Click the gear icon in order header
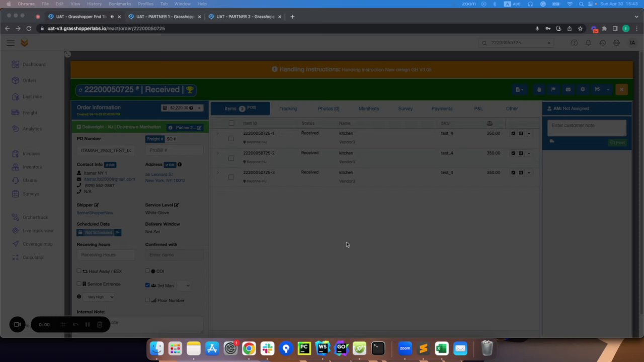This screenshot has height=362, width=644. click(583, 89)
